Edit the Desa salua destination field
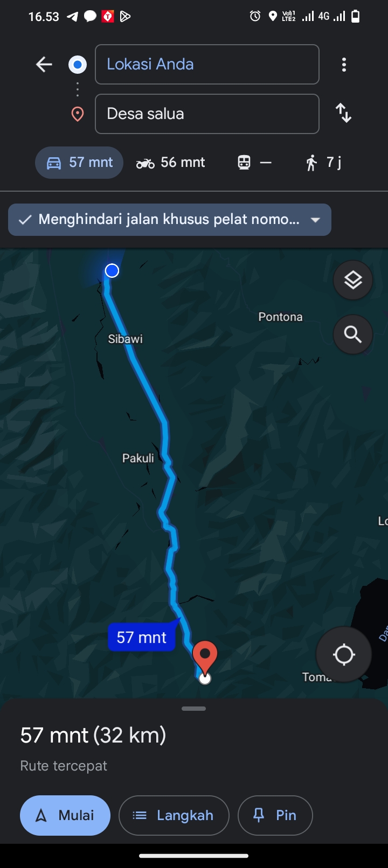This screenshot has height=868, width=388. [207, 114]
